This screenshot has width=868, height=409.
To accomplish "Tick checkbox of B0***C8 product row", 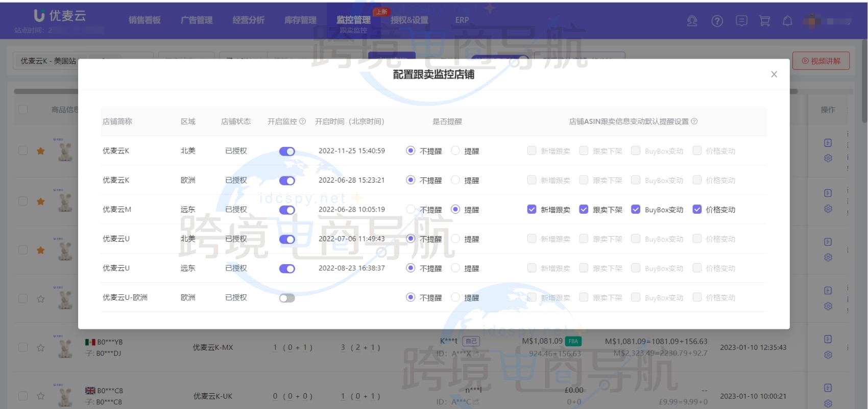I will click(x=23, y=396).
